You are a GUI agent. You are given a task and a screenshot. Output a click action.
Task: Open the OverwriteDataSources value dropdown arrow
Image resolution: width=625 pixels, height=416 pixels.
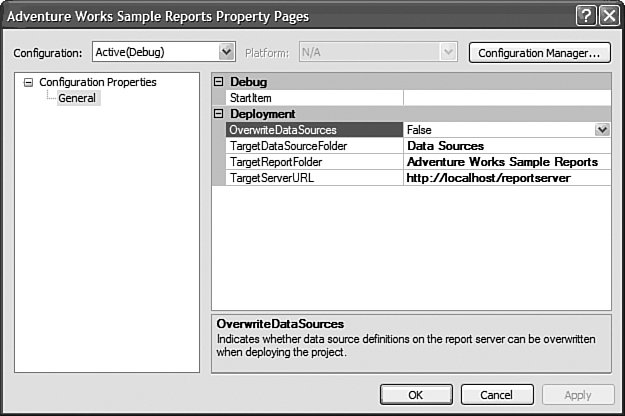602,130
